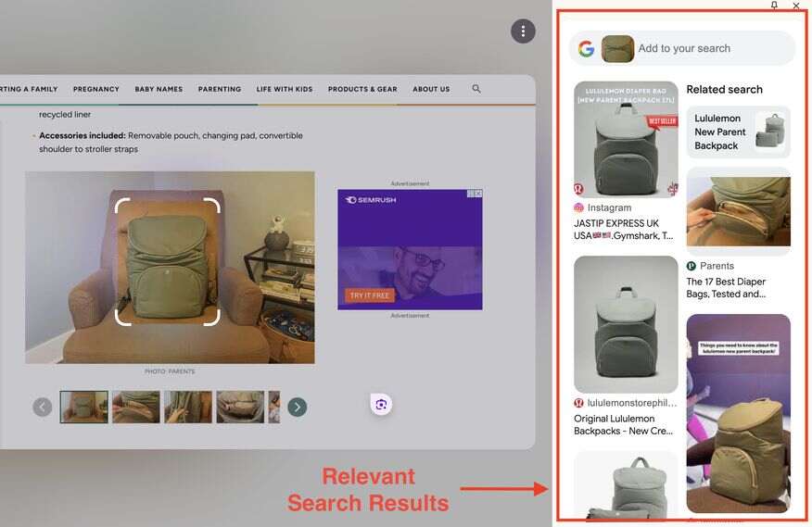Open the Lululemon Diaper Bag best seller image
This screenshot has width=812, height=527.
click(x=626, y=139)
